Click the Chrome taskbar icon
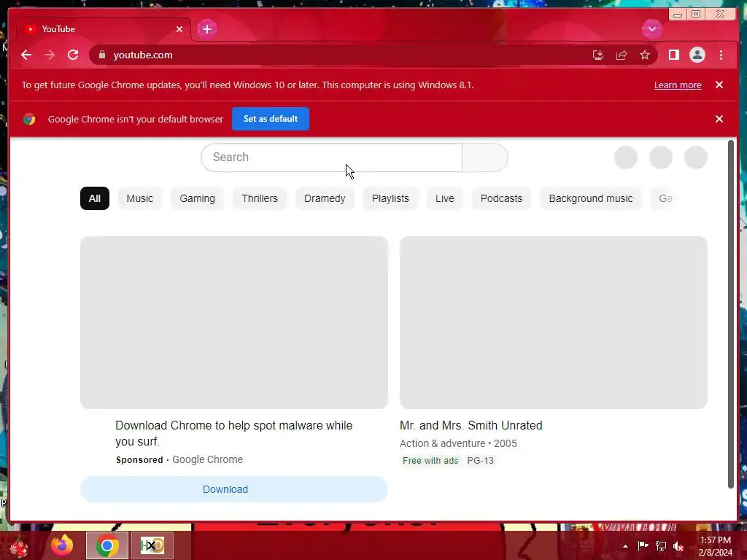 point(107,545)
